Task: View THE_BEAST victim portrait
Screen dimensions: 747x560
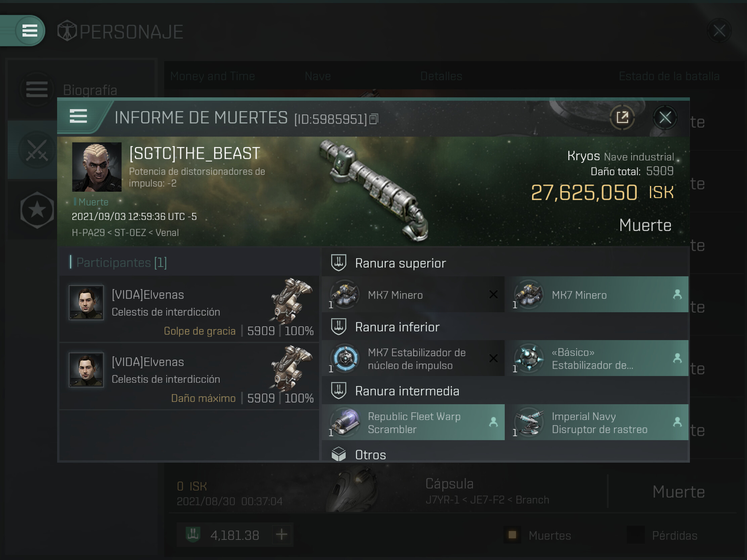Action: [x=97, y=167]
